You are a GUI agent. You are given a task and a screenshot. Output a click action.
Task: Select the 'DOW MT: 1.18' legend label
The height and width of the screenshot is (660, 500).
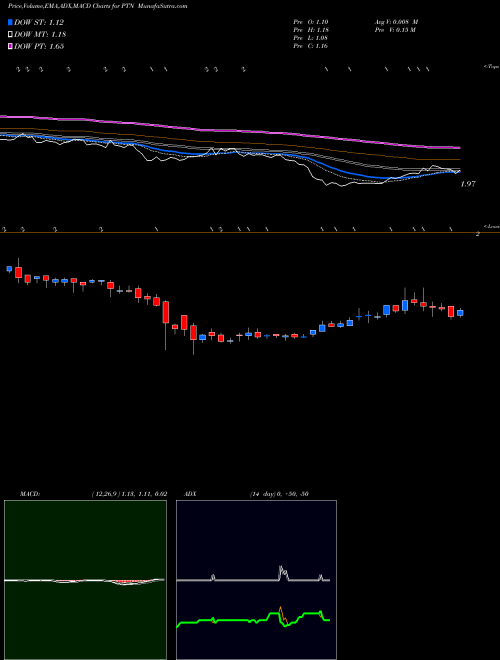[40, 35]
